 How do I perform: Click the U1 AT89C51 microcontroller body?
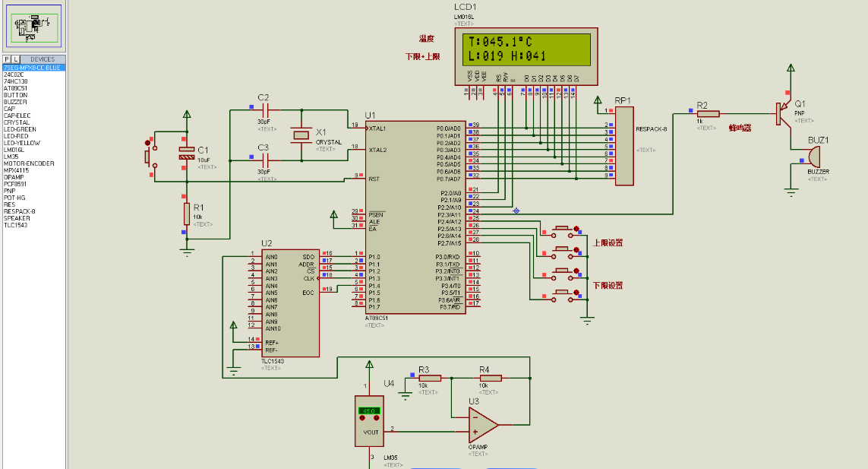click(x=415, y=218)
